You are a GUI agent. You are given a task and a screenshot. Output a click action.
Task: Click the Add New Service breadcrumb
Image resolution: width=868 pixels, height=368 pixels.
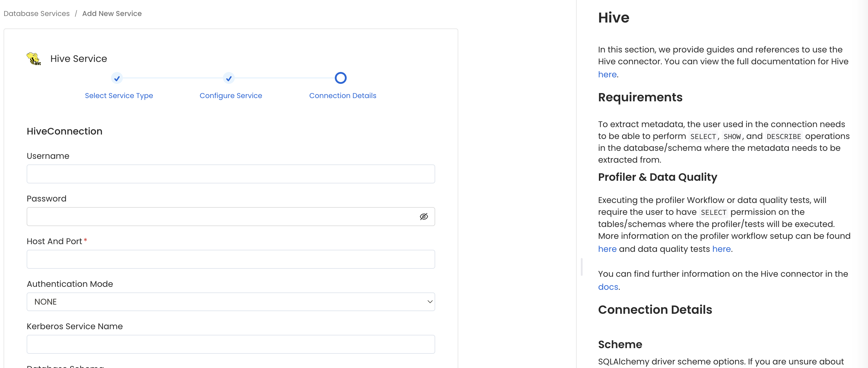112,14
